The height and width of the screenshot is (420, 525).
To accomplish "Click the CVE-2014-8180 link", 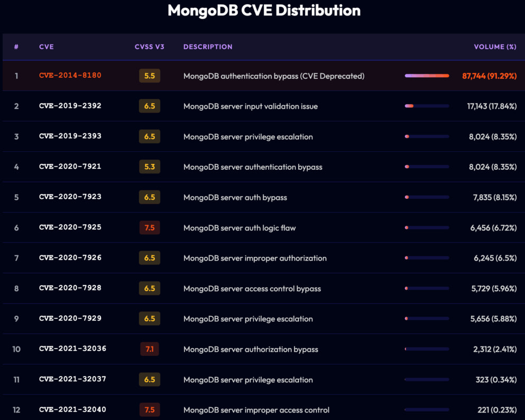I will click(70, 75).
